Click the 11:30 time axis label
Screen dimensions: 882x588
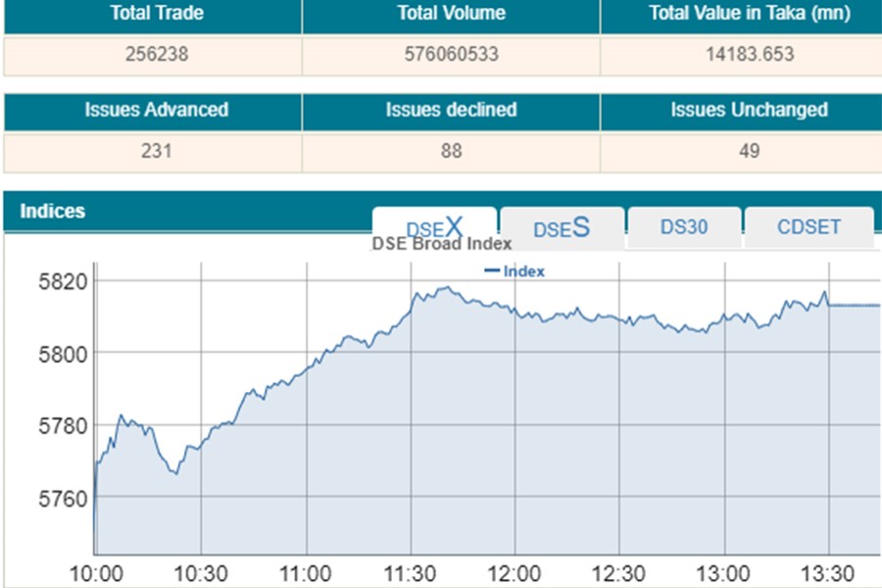pos(411,573)
